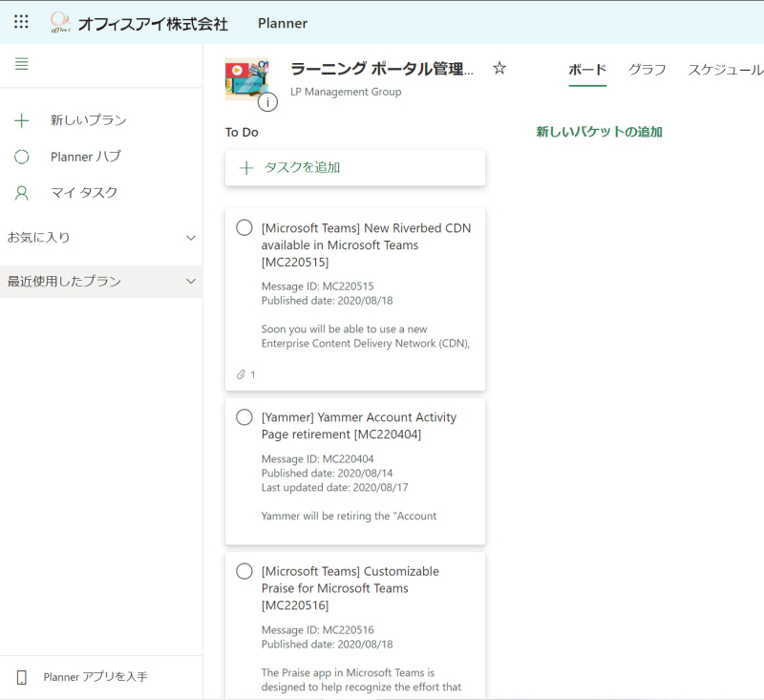
Task: Click 'Yammer will be retiring' description text
Action: coord(349,516)
